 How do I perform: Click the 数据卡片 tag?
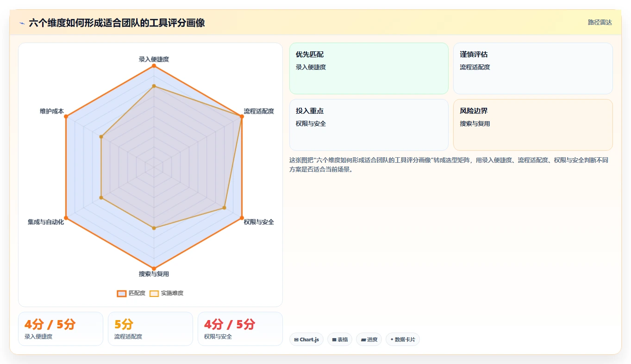coord(403,339)
